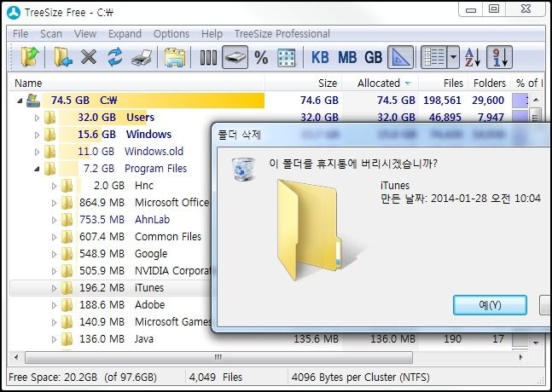This screenshot has width=552, height=392.
Task: Click the Adobe folder icon
Action: coord(67,305)
